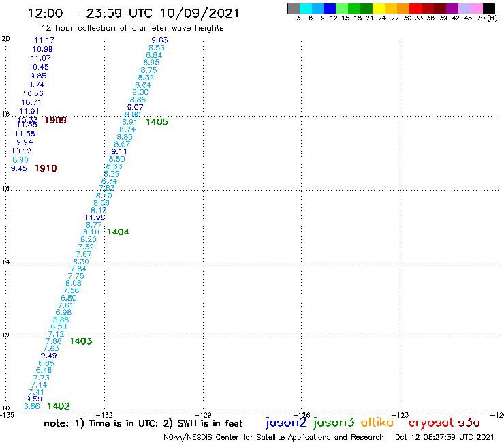Click the 10.71 wave height value

31,102
